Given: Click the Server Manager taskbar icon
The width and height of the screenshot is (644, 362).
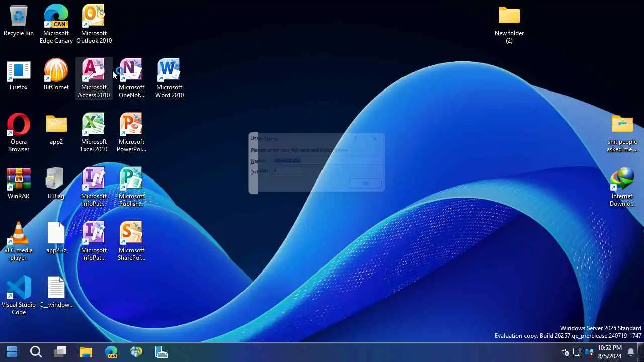Looking at the screenshot, I should point(162,352).
